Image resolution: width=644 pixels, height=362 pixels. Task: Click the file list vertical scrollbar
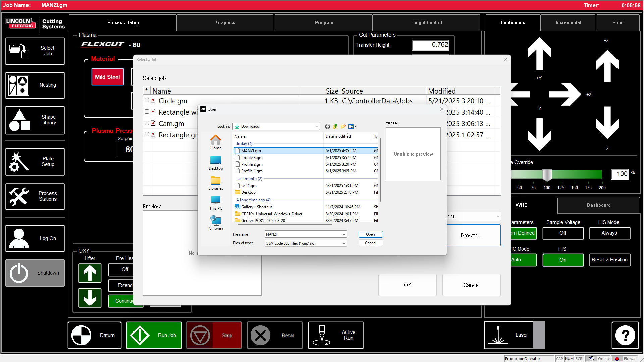(380, 169)
